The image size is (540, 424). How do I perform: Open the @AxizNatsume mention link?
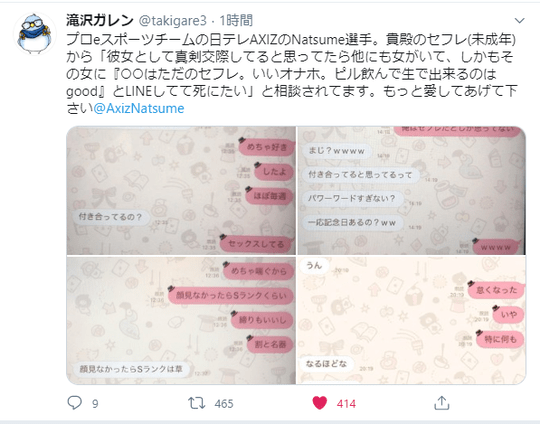click(139, 108)
